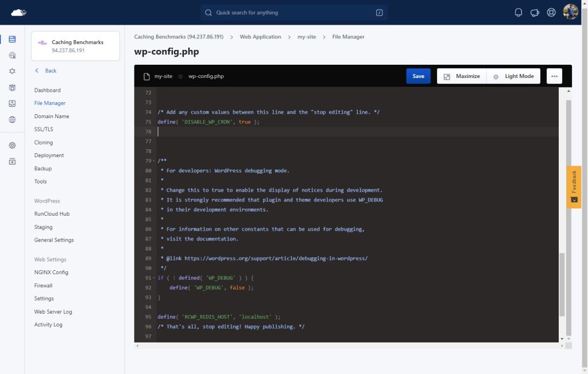This screenshot has height=374, width=588.
Task: Open the servers list icon in left rail
Action: pos(13,40)
